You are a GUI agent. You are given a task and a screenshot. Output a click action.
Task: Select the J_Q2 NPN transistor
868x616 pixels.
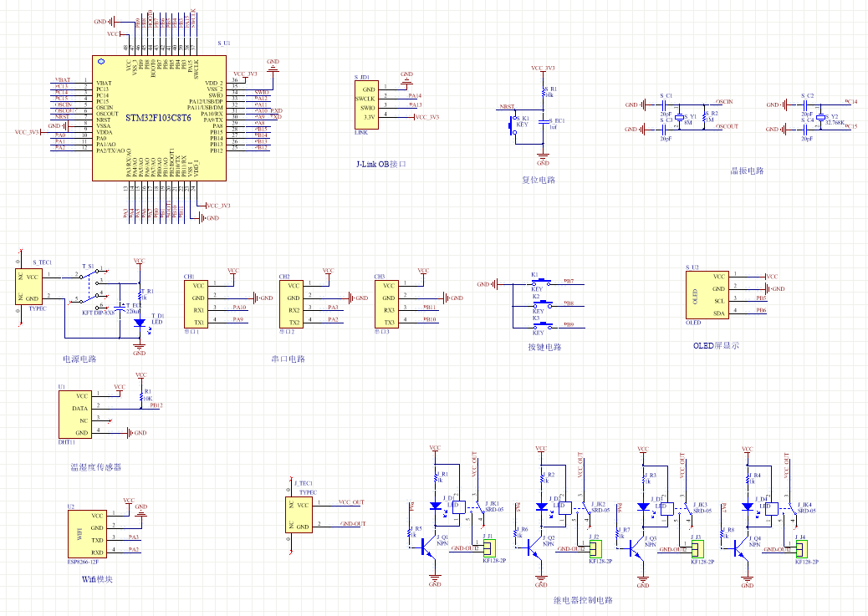coord(536,547)
